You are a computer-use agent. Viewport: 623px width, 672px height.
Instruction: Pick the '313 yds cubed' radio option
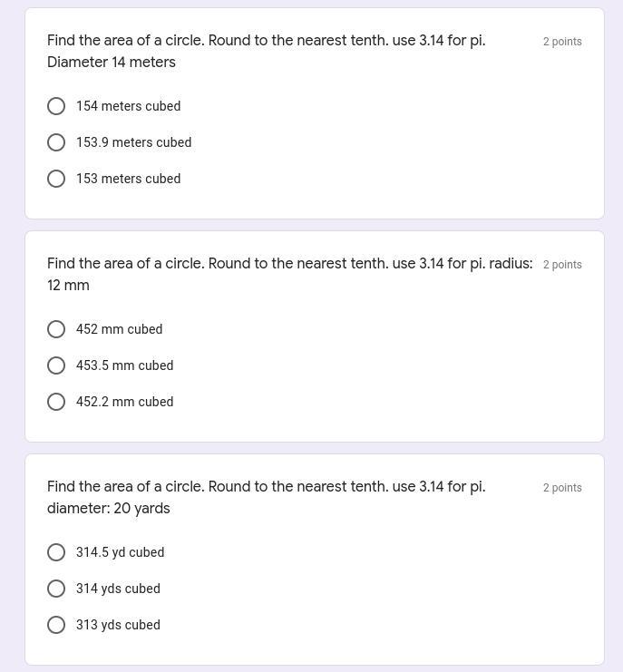[56, 625]
